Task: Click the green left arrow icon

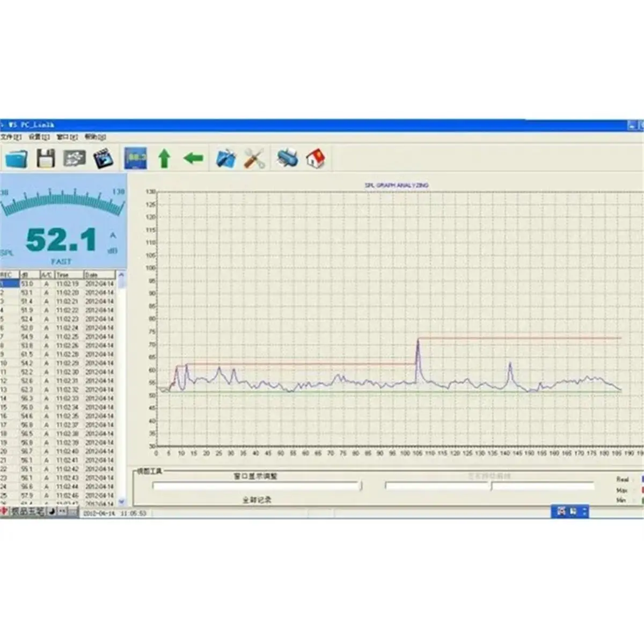Action: tap(193, 158)
